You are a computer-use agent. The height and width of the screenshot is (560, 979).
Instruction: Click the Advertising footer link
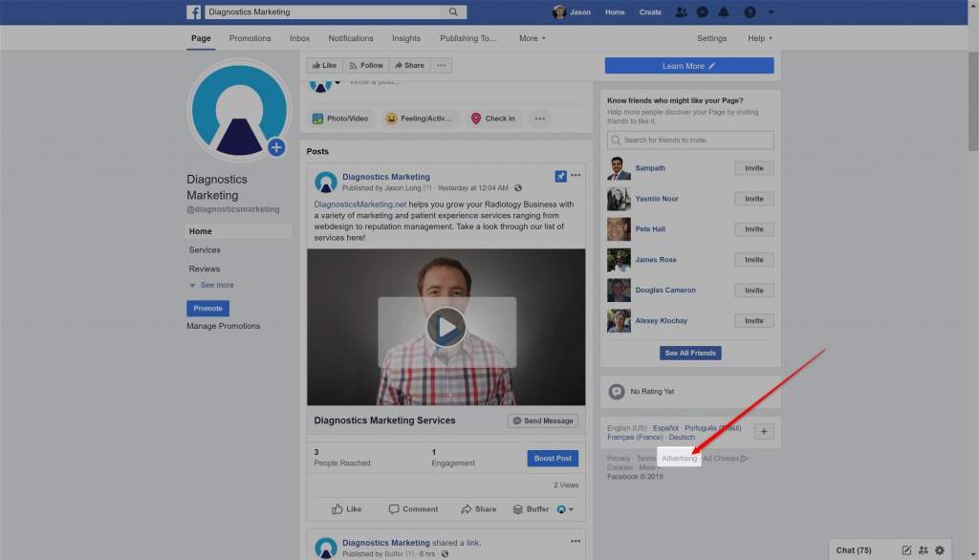pos(680,459)
